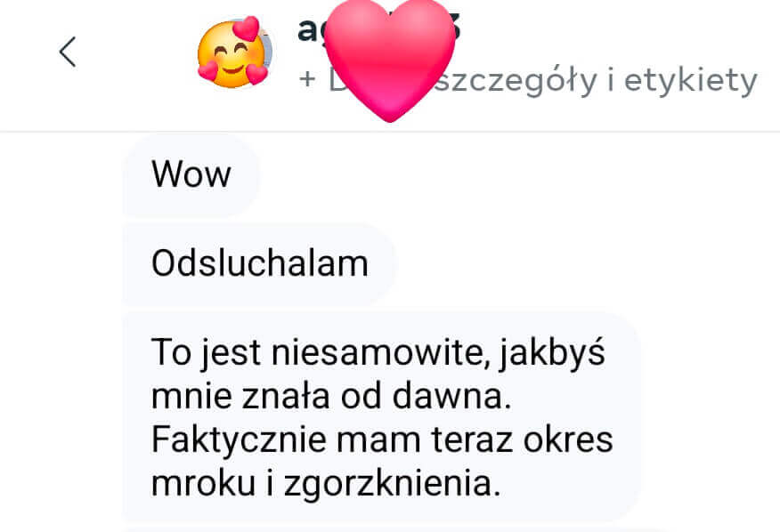Tap the empty chat area beside Wow bubble
Screen dimensions: 780x532
coord(517,174)
